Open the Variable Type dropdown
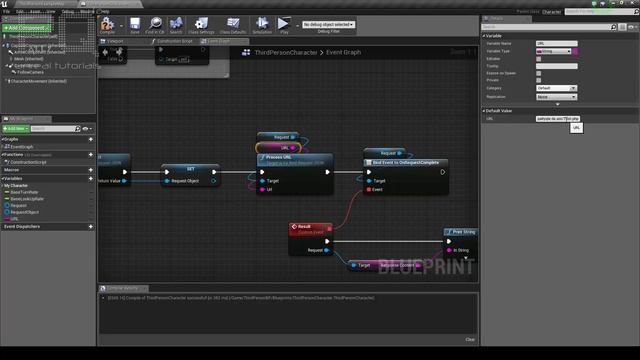The width and height of the screenshot is (640, 360). 553,51
